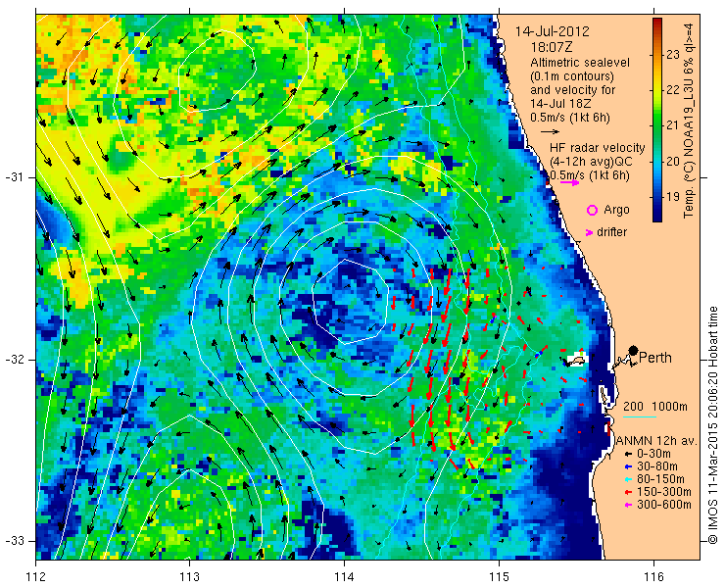Click the "Argo" legend label
Image resolution: width=725 pixels, height=588 pixels.
click(616, 210)
